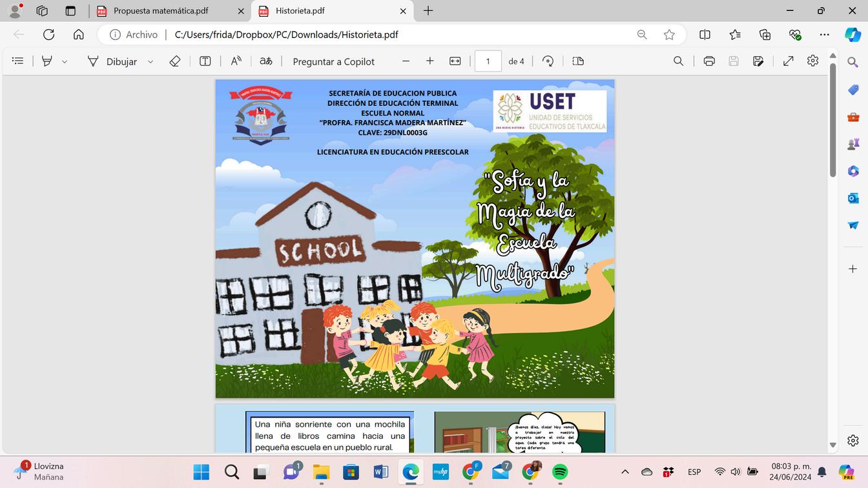
Task: Open Shopping in the Edge sidebar
Action: pyautogui.click(x=853, y=90)
